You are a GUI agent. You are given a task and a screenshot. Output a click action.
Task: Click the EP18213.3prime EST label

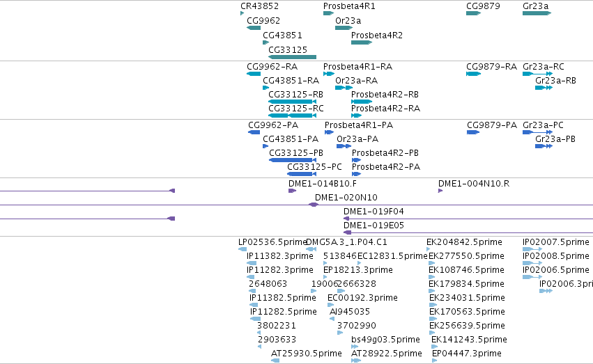[357, 270]
